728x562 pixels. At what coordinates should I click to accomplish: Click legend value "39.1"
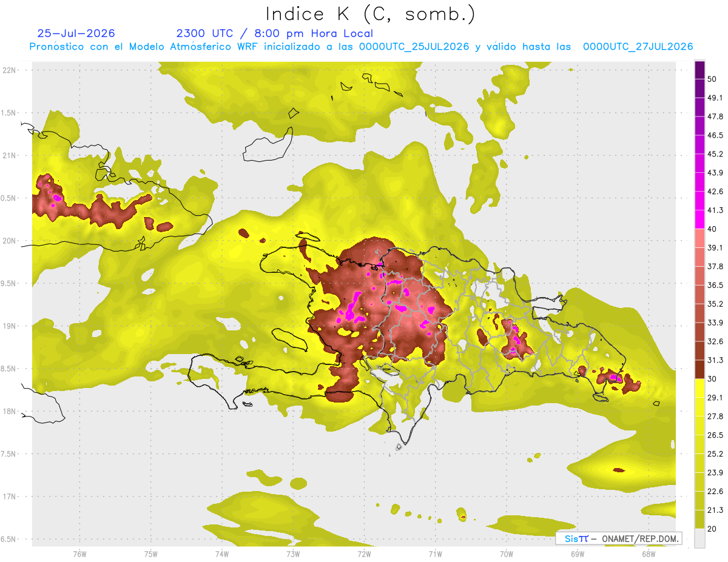pyautogui.click(x=715, y=247)
